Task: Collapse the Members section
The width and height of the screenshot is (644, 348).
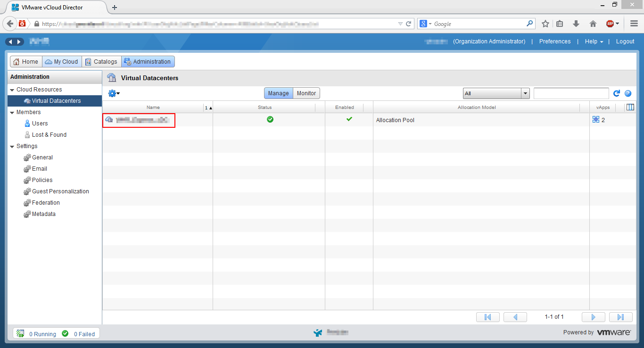Action: click(12, 112)
